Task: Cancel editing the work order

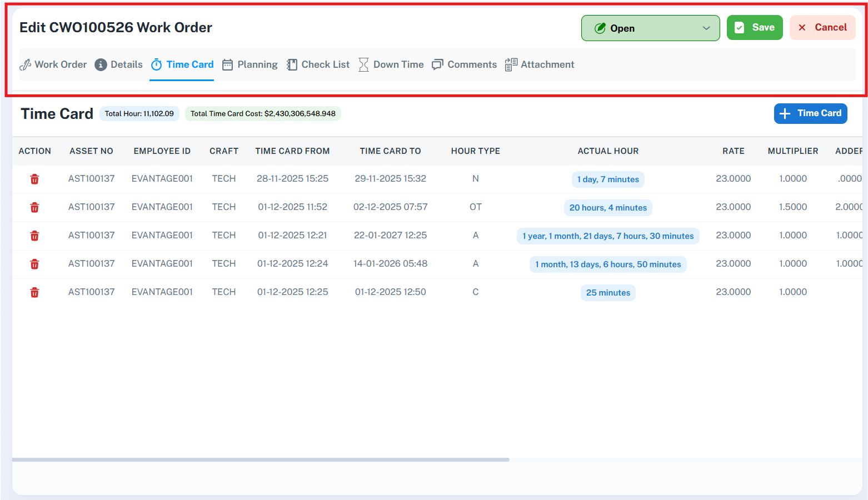Action: pyautogui.click(x=822, y=28)
